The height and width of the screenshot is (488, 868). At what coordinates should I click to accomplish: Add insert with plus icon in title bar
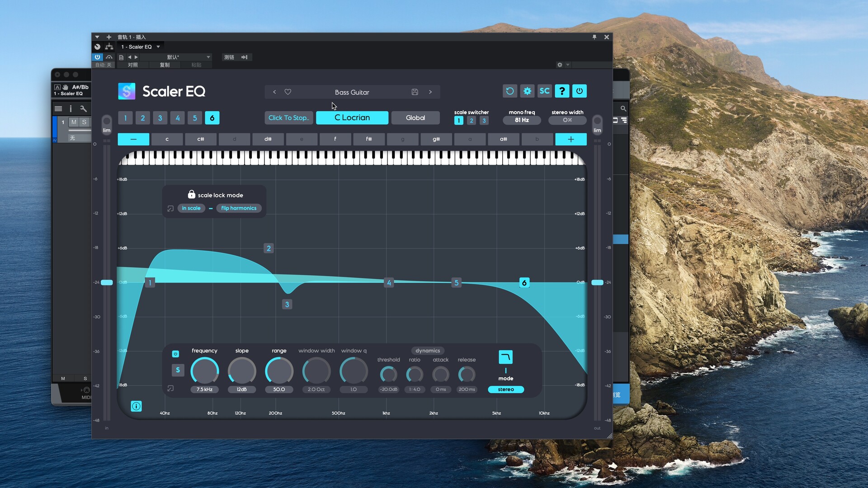click(108, 37)
